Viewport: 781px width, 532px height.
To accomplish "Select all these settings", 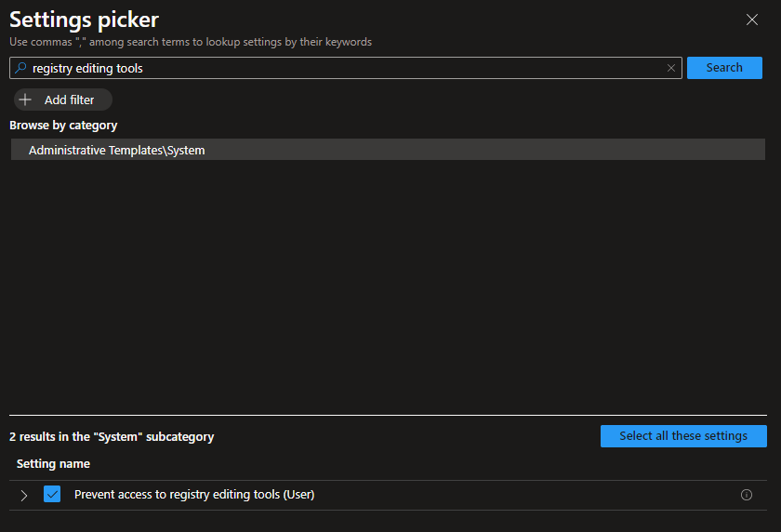I will click(683, 436).
